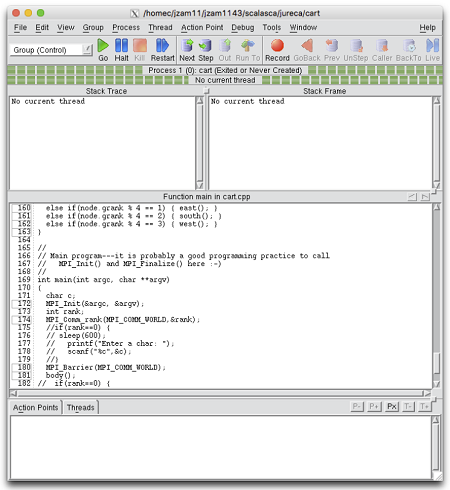
Task: Toggle breakpoint on line 160
Action: pos(22,208)
